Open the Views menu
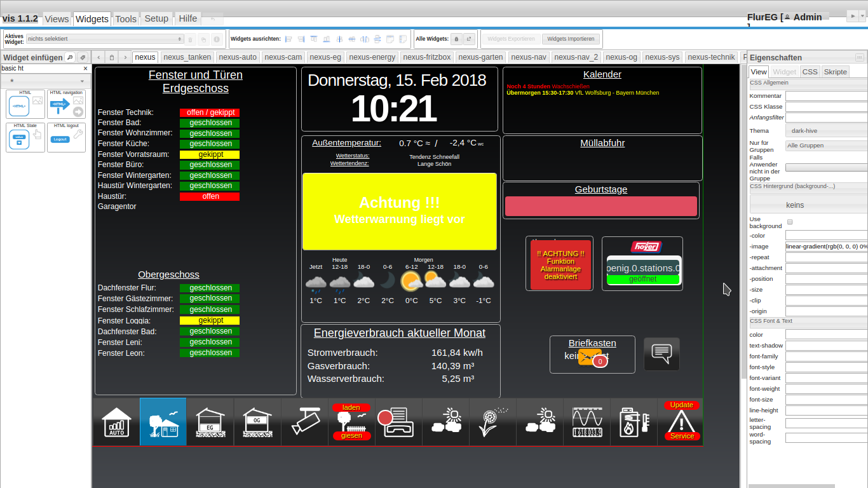The width and height of the screenshot is (868, 488). coord(57,19)
